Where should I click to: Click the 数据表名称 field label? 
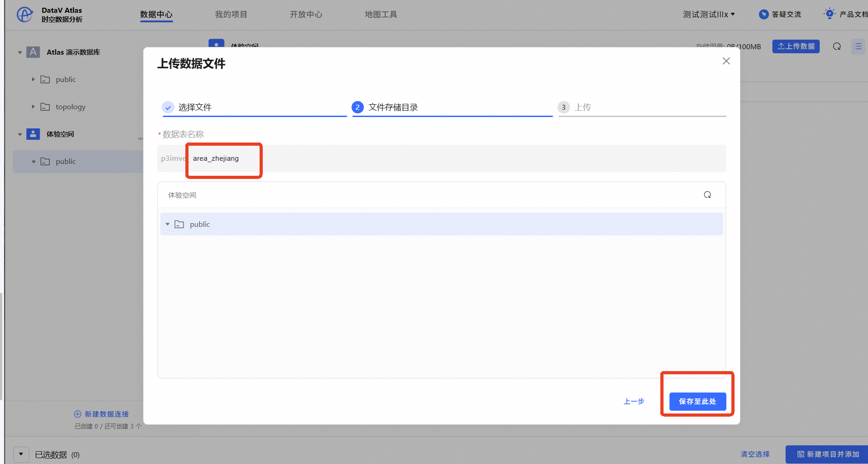[183, 134]
